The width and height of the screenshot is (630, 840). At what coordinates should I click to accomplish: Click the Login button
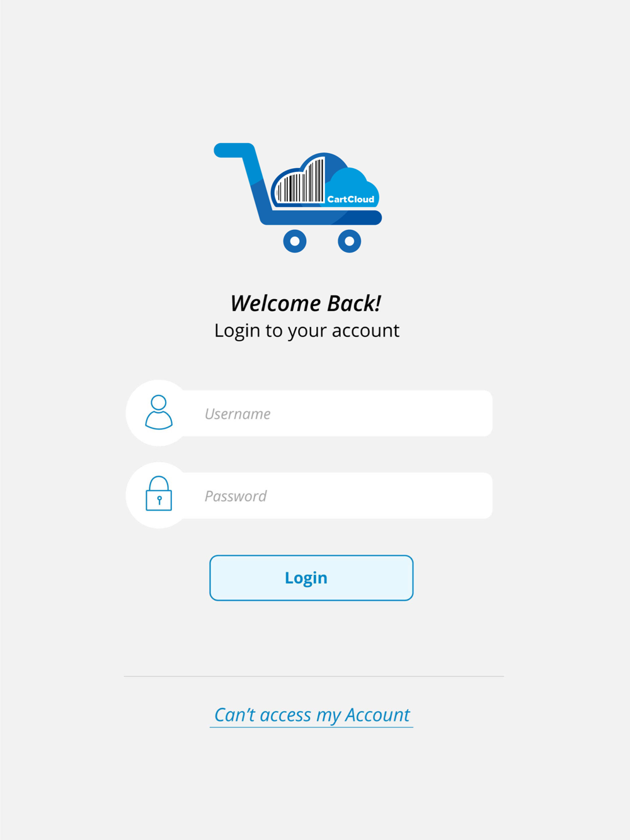coord(311,578)
